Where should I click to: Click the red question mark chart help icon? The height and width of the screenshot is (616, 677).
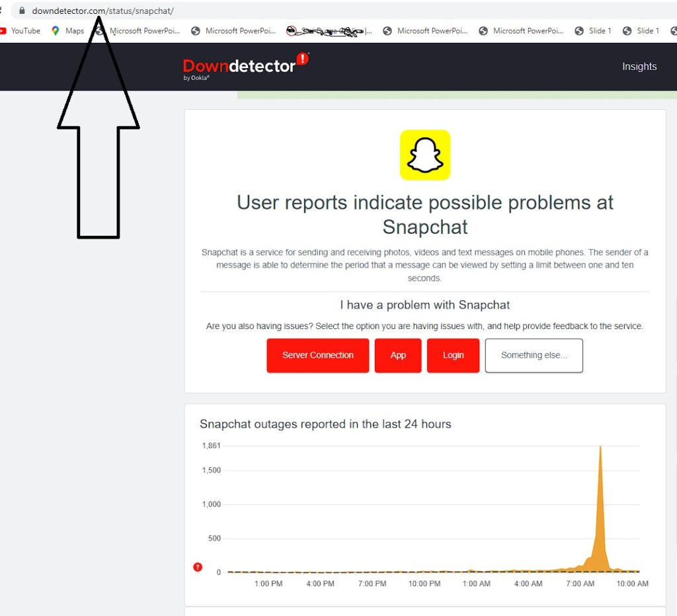click(x=198, y=567)
